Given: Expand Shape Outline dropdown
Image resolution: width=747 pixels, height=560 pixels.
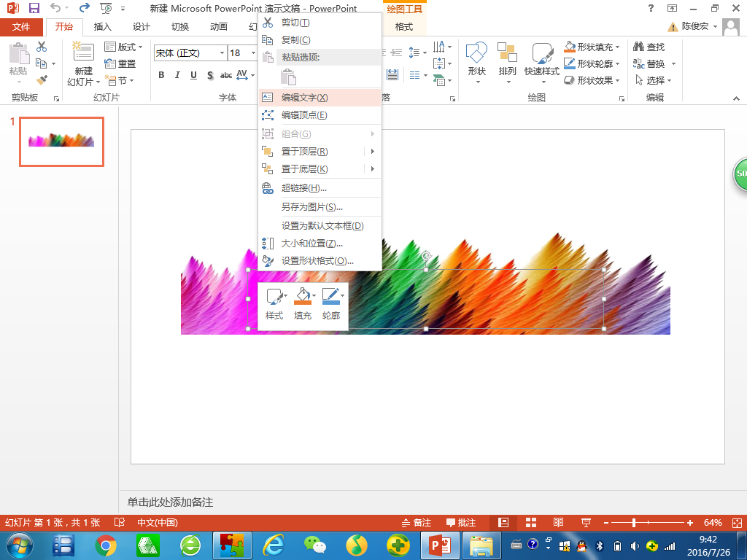Looking at the screenshot, I should (x=617, y=63).
